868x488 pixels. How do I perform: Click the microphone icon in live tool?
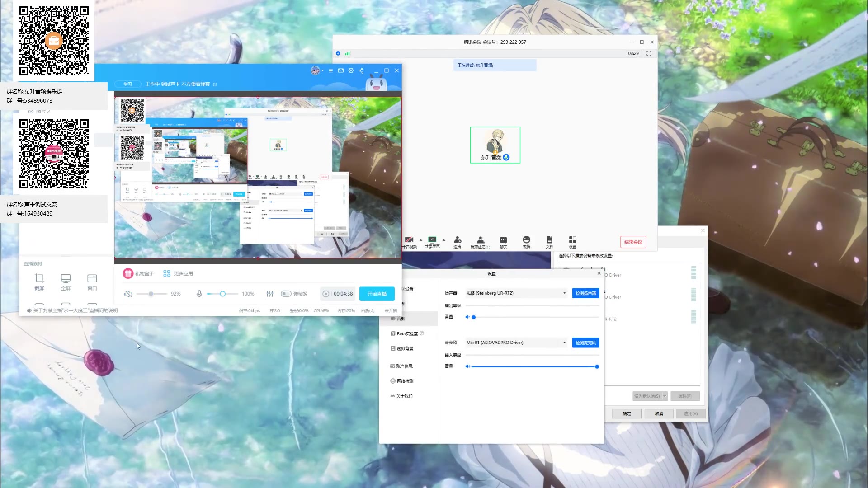(x=199, y=294)
